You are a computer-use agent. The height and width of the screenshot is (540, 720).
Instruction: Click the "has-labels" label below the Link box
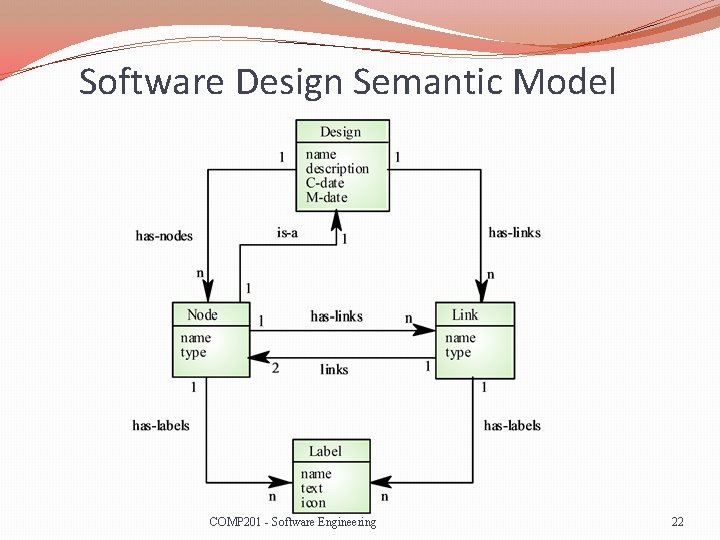click(x=512, y=425)
